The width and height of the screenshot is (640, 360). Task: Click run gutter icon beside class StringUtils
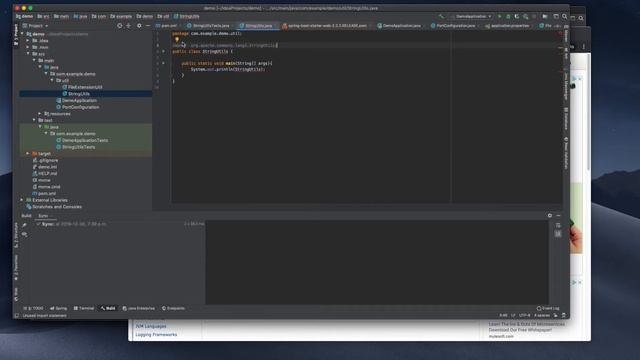click(x=163, y=51)
